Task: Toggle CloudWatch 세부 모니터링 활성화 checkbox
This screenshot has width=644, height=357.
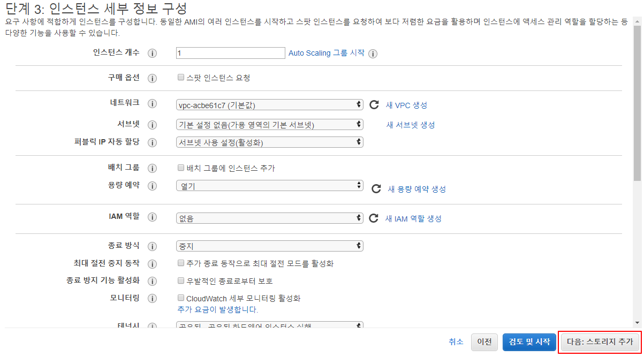Action: pos(181,298)
